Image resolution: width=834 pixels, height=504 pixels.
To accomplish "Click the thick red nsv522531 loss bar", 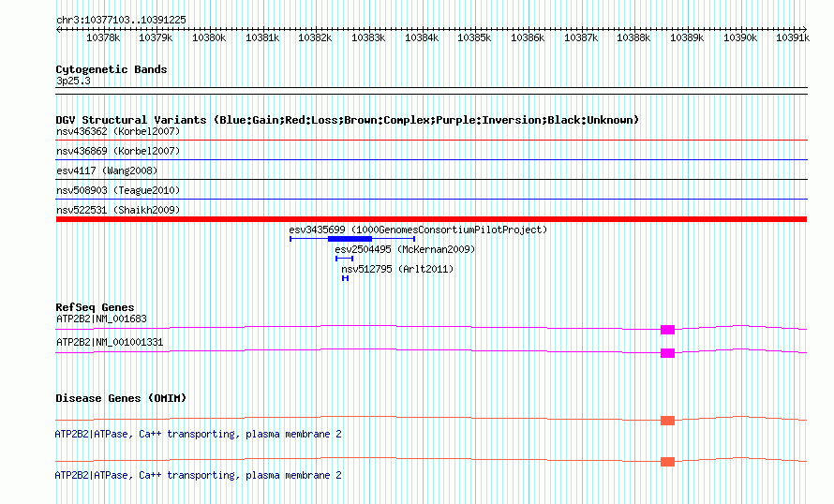I will pyautogui.click(x=431, y=219).
